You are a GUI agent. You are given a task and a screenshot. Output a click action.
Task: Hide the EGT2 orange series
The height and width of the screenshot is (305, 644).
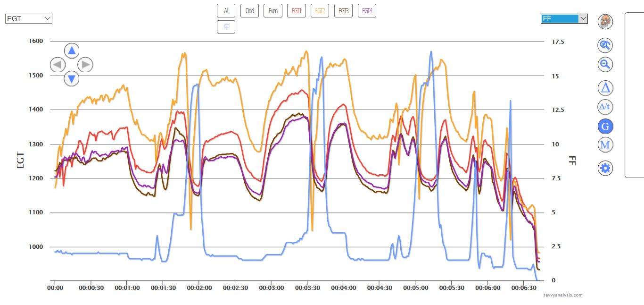[x=320, y=10]
